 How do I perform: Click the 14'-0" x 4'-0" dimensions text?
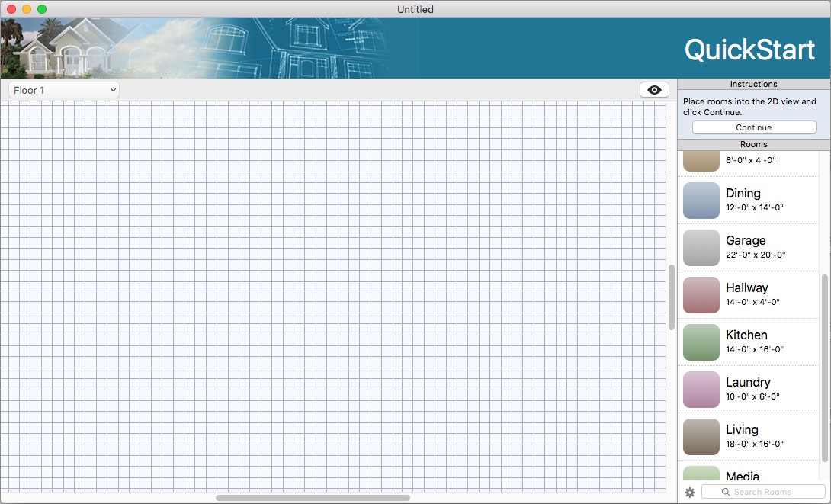click(x=752, y=302)
